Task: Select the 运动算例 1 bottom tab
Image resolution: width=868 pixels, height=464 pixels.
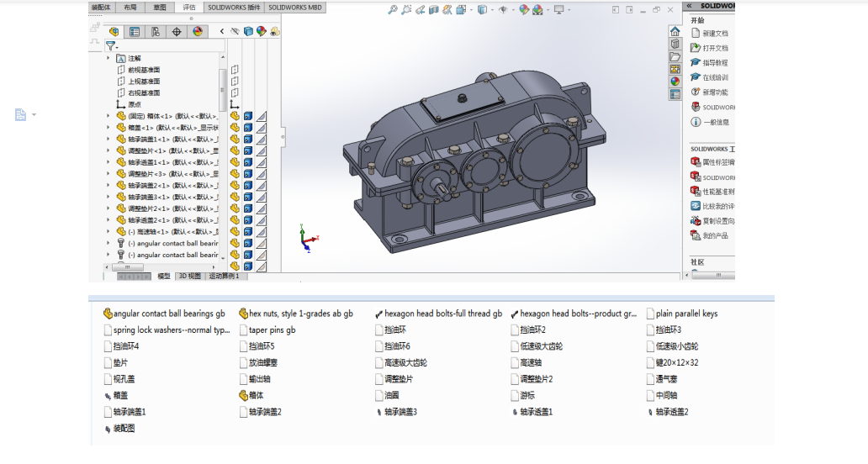Action: point(224,276)
